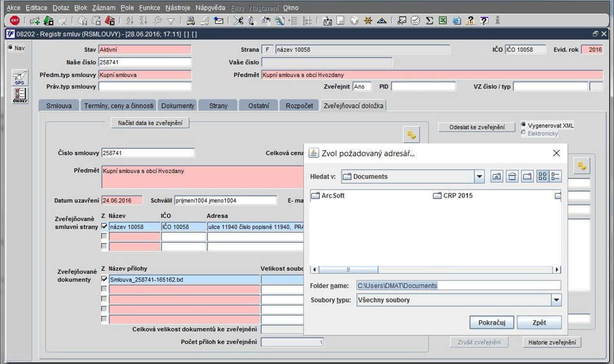Select the Elektronicky radio button

tap(523, 133)
